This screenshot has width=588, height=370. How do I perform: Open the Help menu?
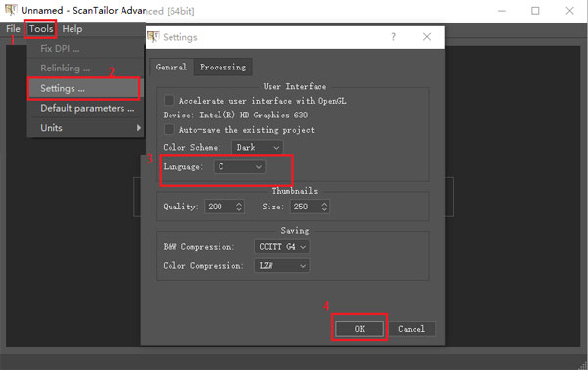click(x=72, y=29)
